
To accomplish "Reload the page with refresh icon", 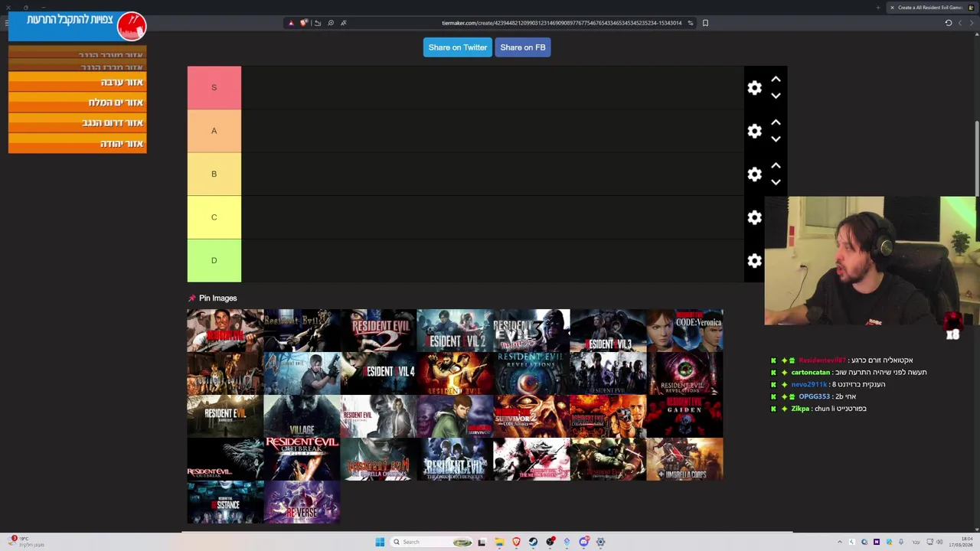I will pyautogui.click(x=948, y=23).
